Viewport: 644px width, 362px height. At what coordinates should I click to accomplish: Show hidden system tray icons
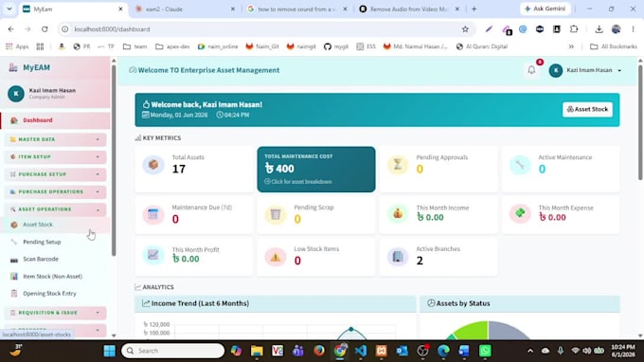coord(530,351)
